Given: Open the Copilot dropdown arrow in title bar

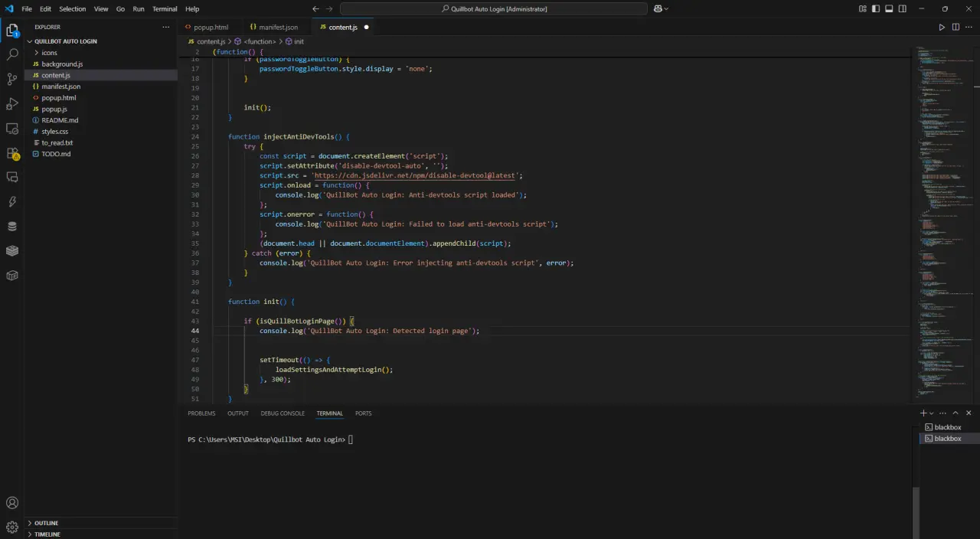Looking at the screenshot, I should (x=666, y=8).
